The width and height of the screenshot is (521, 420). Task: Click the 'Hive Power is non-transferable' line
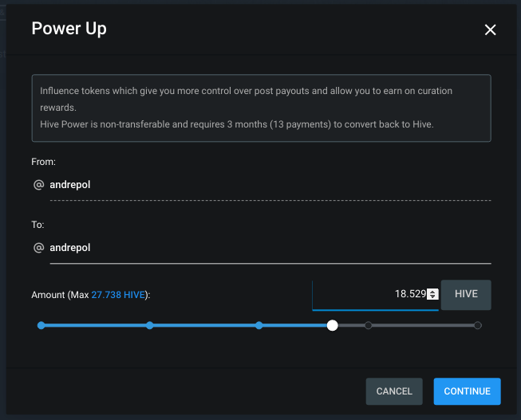tap(237, 124)
